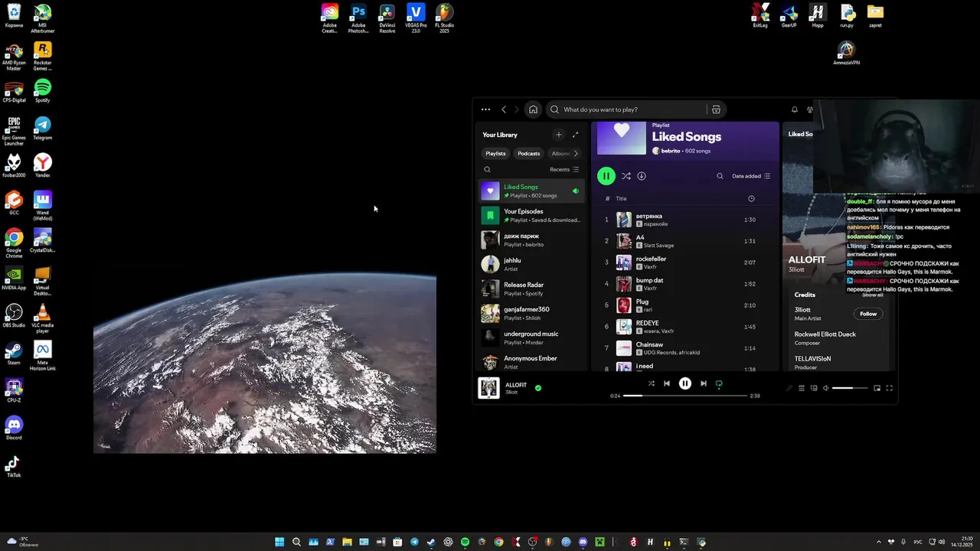This screenshot has width=980, height=551.
Task: Open the ganjafarmer360 playlist
Action: pyautogui.click(x=532, y=313)
